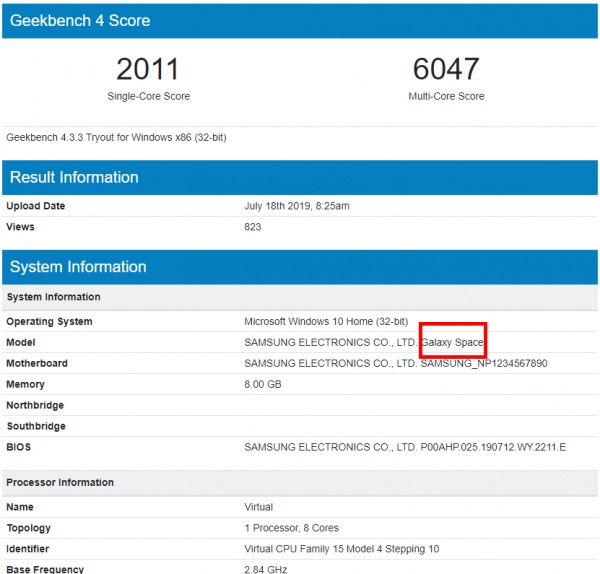
Task: Select the 2011 single-core score value
Action: pyautogui.click(x=148, y=69)
